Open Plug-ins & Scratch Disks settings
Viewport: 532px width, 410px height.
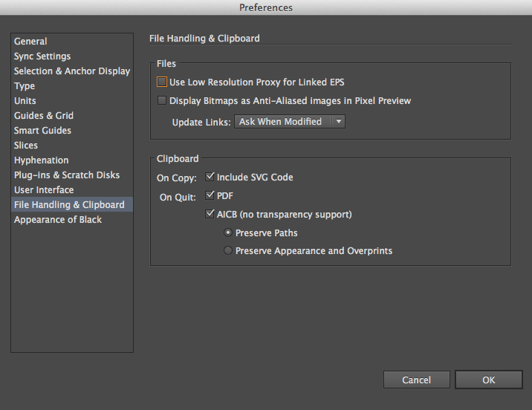(67, 175)
